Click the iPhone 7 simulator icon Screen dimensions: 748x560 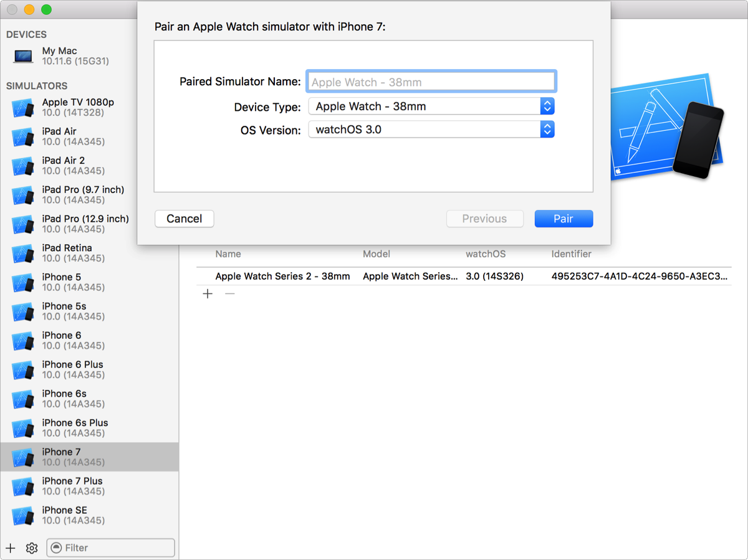[x=22, y=457]
